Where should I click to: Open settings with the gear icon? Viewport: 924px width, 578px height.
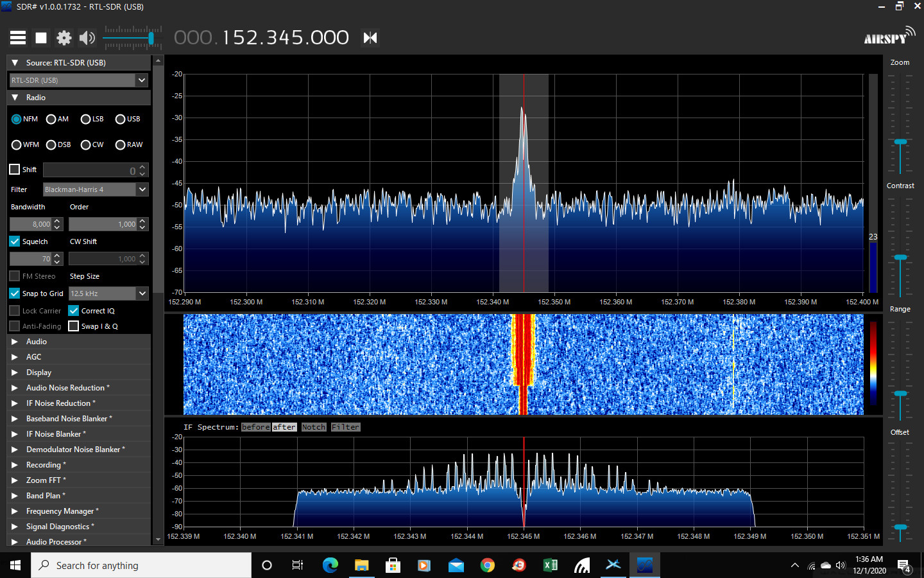pyautogui.click(x=64, y=38)
